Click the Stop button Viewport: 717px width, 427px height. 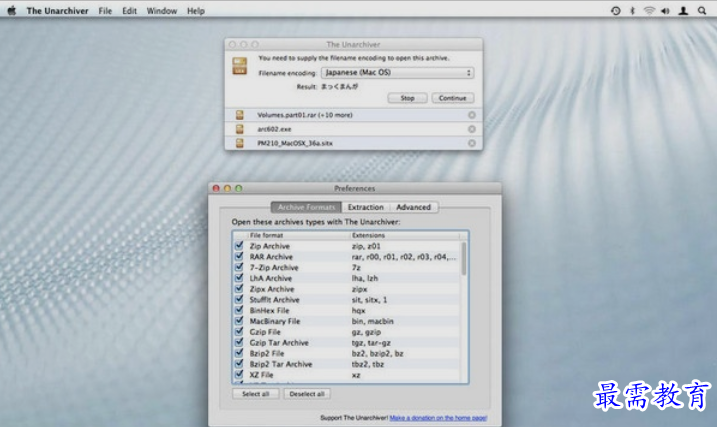point(407,98)
